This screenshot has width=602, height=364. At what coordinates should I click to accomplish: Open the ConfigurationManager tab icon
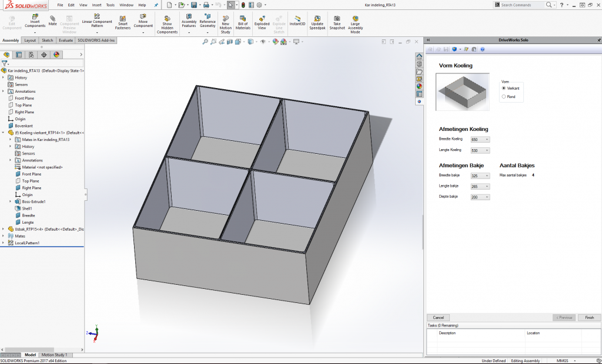point(32,55)
